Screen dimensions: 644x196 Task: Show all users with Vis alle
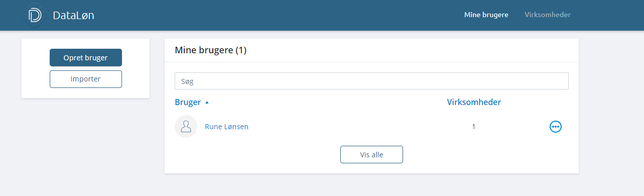click(371, 155)
